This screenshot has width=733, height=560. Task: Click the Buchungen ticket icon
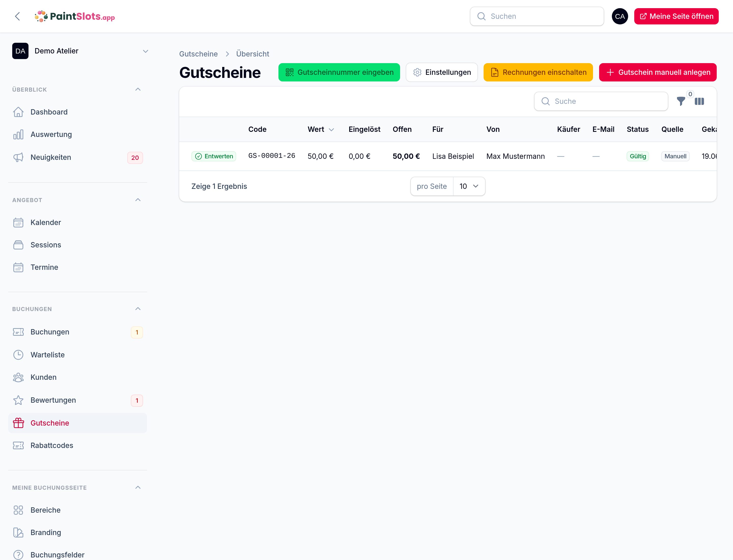18,332
